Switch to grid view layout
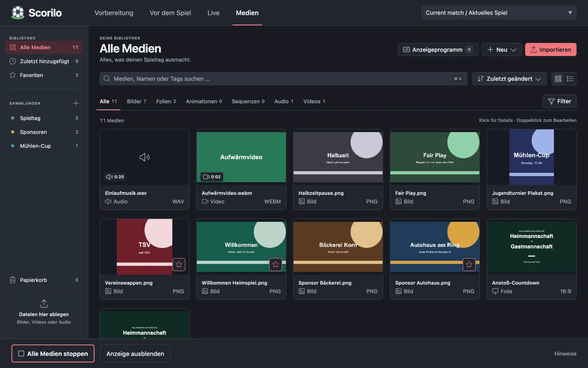The image size is (588, 368). [558, 79]
